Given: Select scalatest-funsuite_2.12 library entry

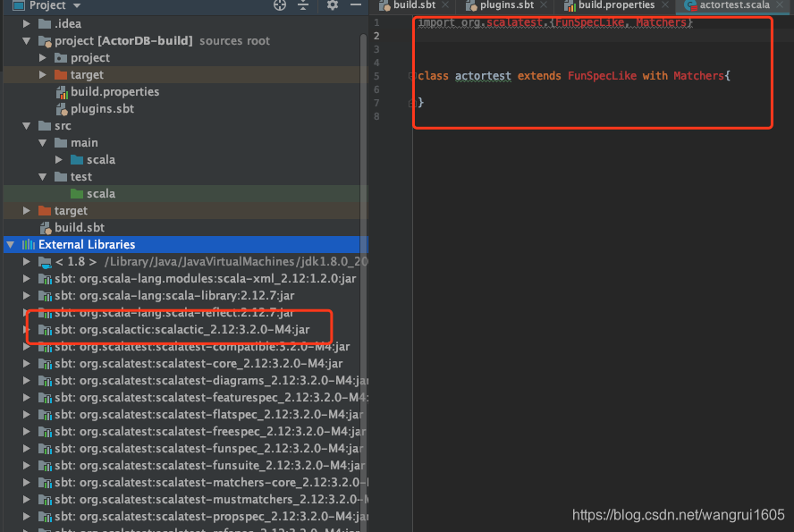Looking at the screenshot, I should click(203, 466).
